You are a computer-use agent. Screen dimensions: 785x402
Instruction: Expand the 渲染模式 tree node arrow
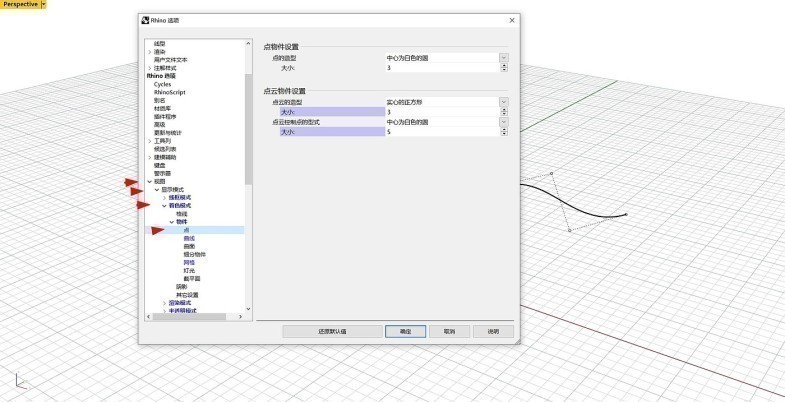click(164, 303)
